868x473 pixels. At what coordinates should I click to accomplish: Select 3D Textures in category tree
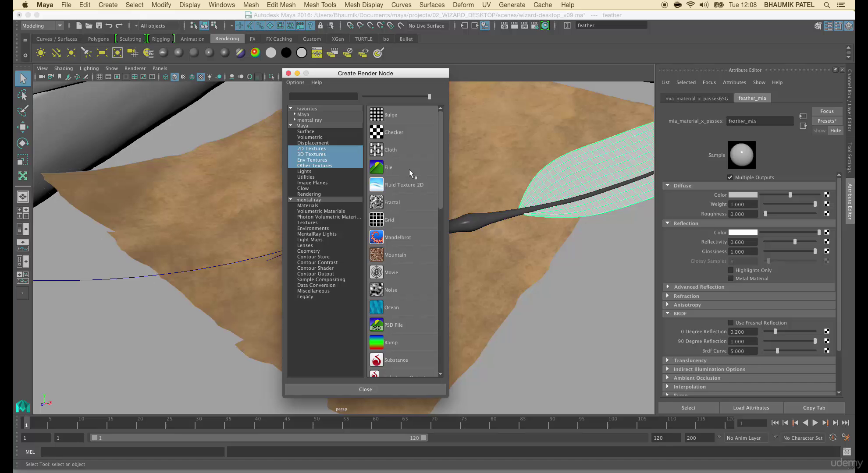point(311,154)
